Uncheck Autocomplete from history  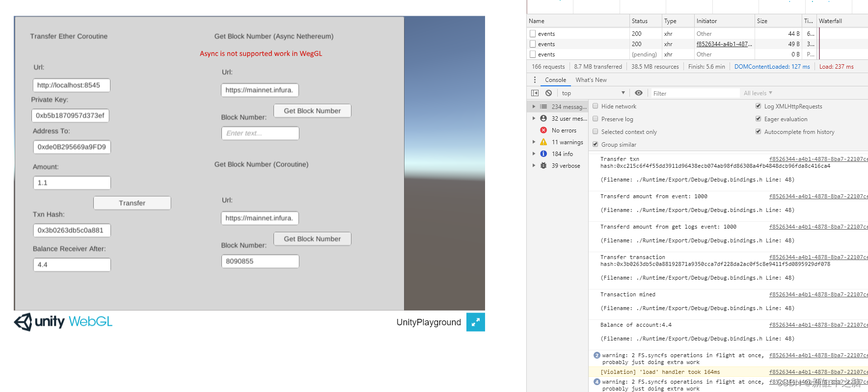(758, 131)
